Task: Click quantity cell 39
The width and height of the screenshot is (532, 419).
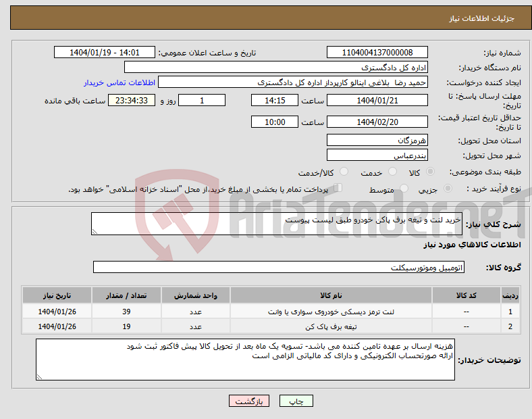Action: [x=126, y=312]
